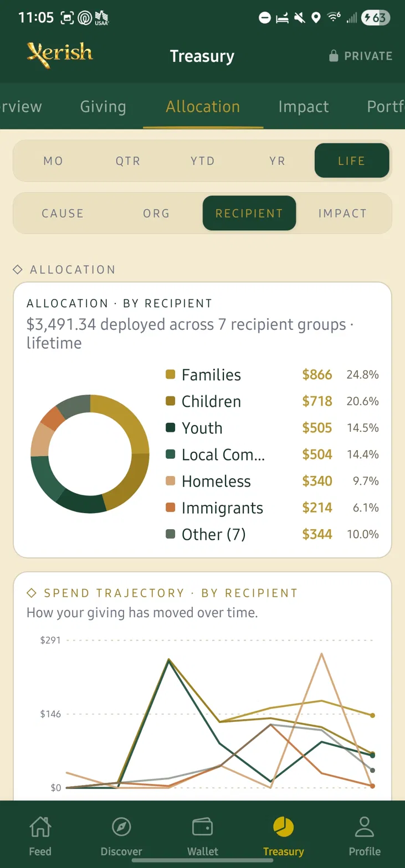
Task: Open the Feed home icon
Action: click(x=40, y=827)
